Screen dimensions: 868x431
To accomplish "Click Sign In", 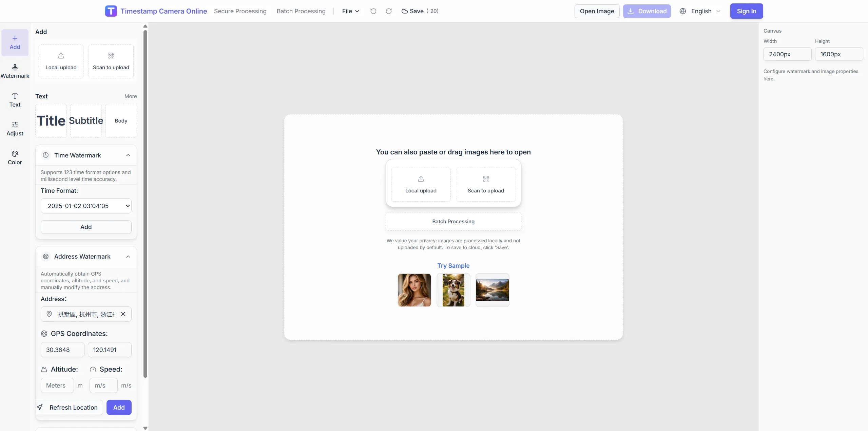I will coord(746,11).
